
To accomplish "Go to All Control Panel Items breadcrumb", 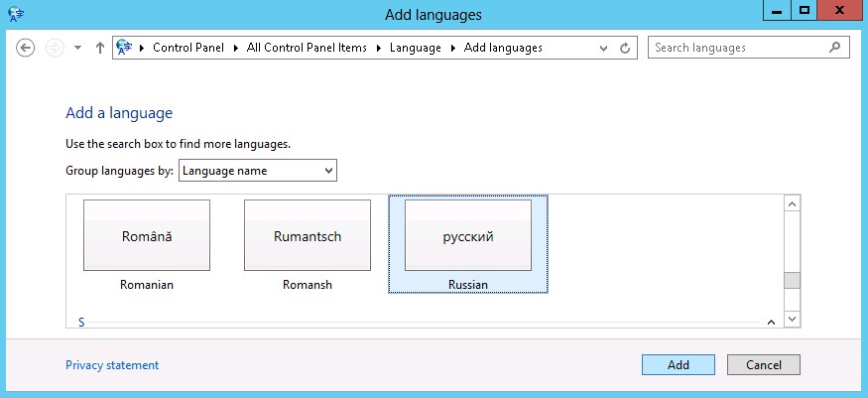I will [307, 48].
